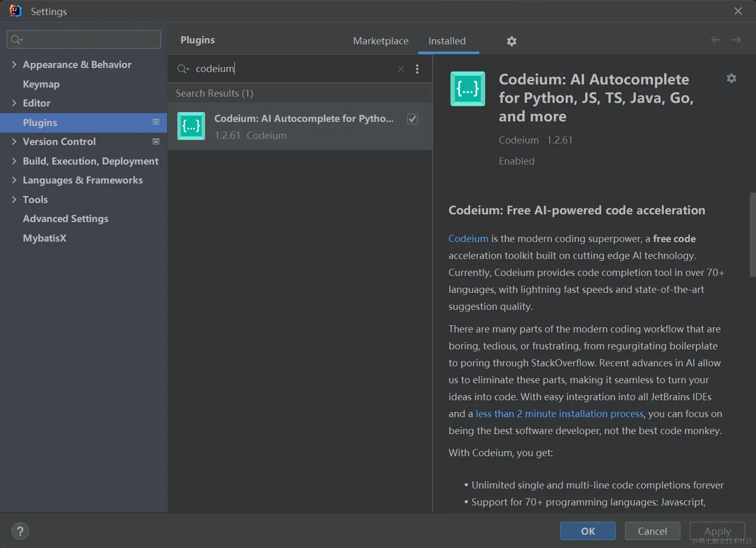The height and width of the screenshot is (548, 756).
Task: Click the Cancel button
Action: (652, 531)
